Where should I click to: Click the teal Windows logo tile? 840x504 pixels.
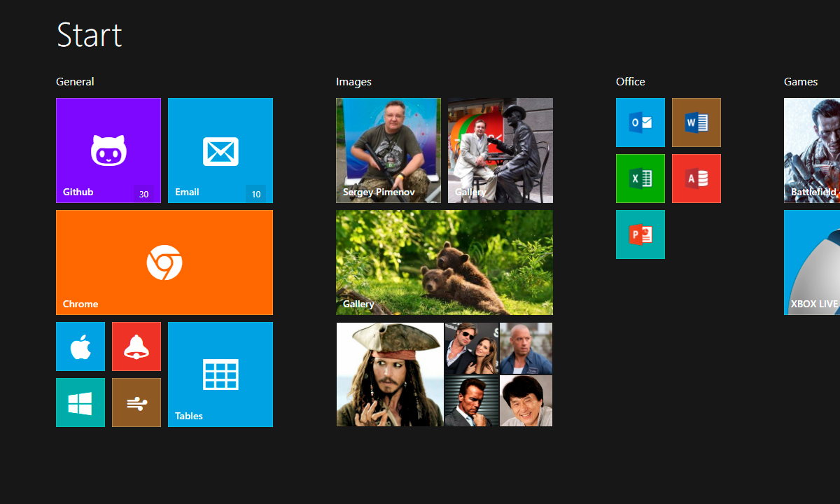[80, 402]
